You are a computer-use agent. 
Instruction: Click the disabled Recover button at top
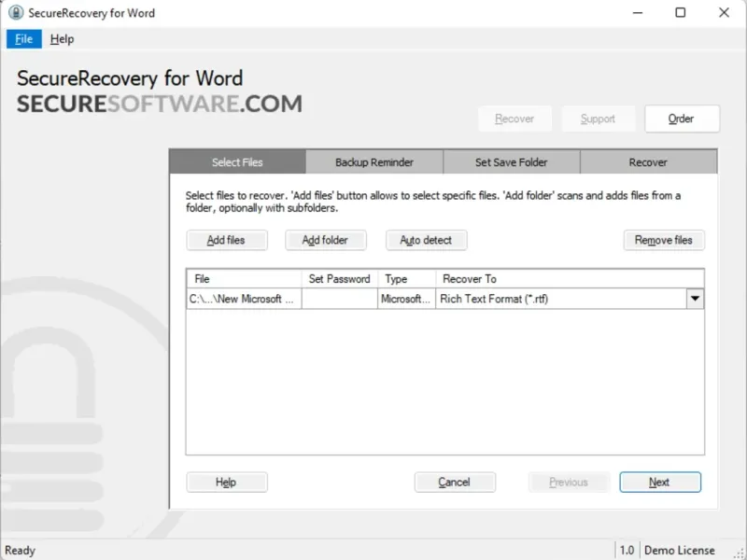514,119
